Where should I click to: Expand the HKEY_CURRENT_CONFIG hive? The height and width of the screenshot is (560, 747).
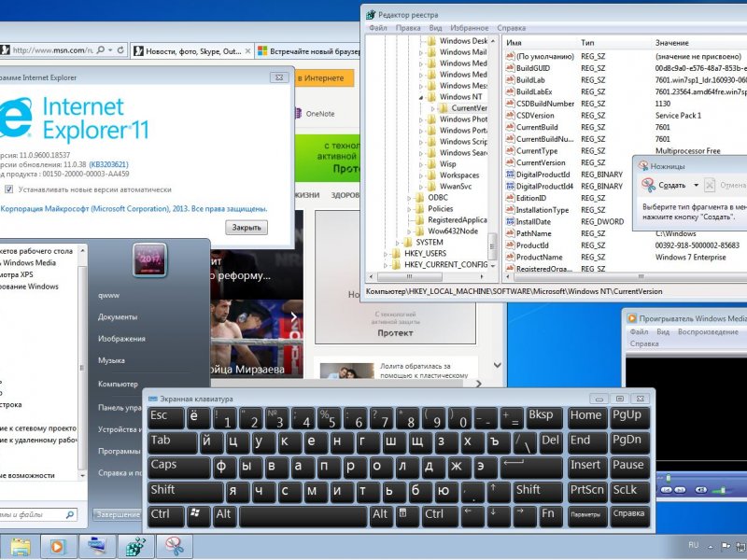386,265
